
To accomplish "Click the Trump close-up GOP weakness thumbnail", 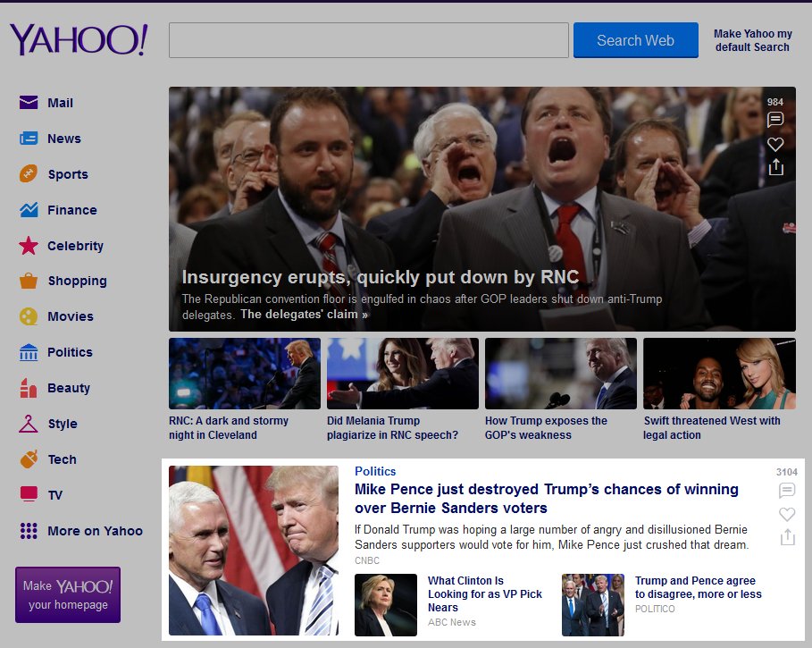I will pyautogui.click(x=561, y=374).
